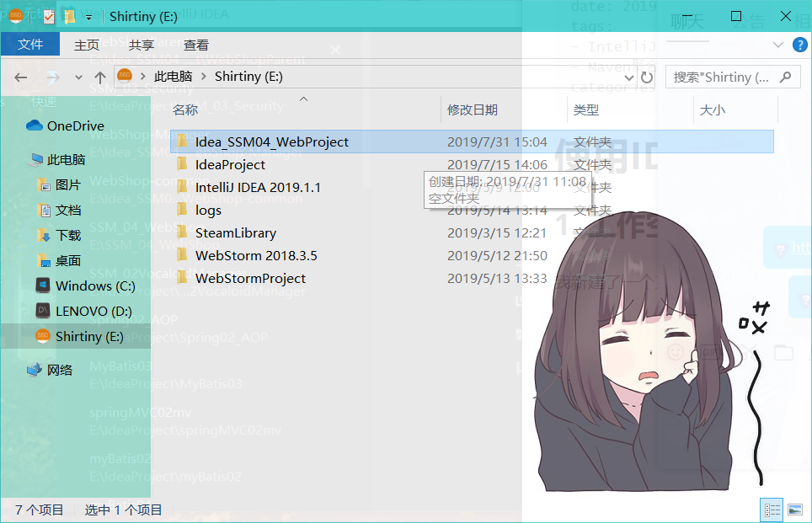Sort by the 修改日期 column header

[x=473, y=109]
